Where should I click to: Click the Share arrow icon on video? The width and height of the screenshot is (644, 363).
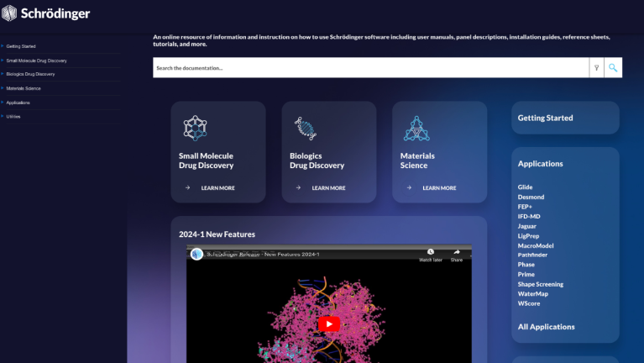(457, 251)
